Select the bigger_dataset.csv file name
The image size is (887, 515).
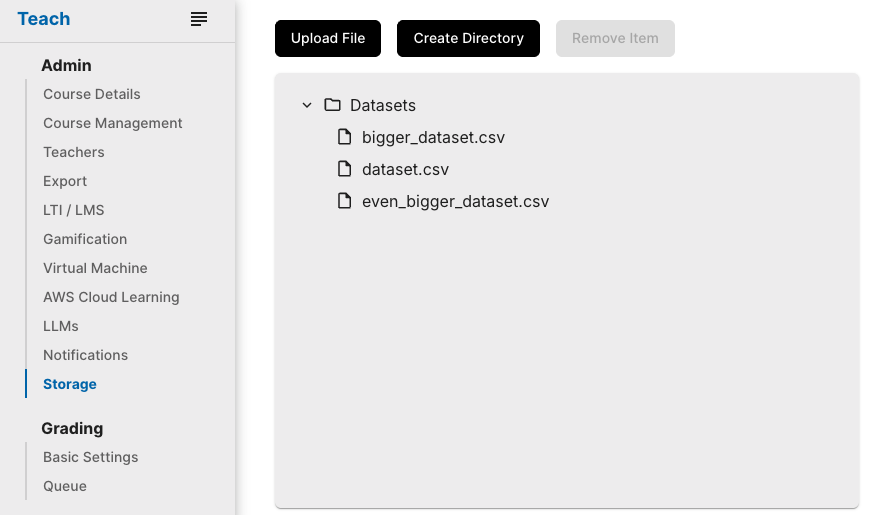click(x=433, y=137)
